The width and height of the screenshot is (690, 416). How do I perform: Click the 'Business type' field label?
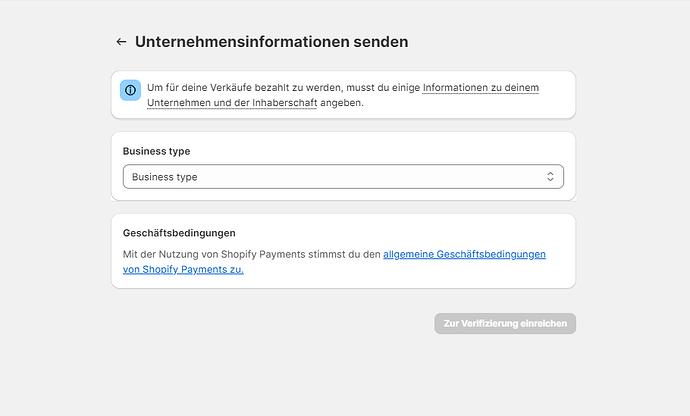tap(156, 151)
